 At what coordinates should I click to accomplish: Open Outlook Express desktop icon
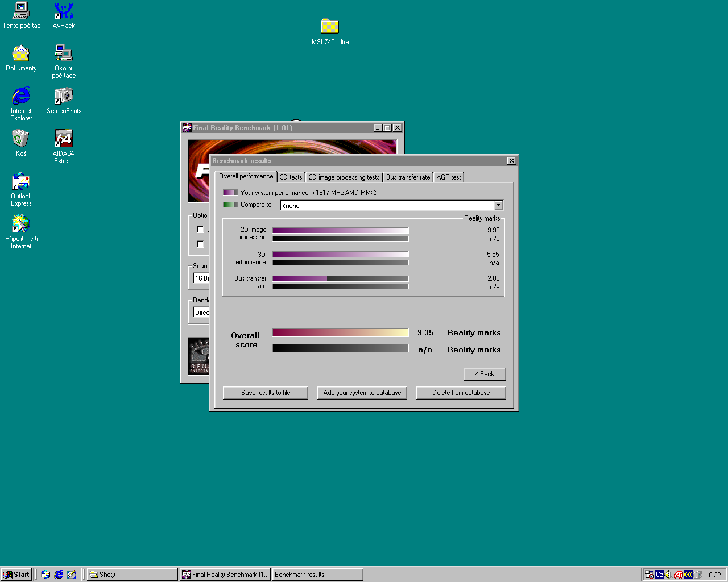[x=21, y=182]
